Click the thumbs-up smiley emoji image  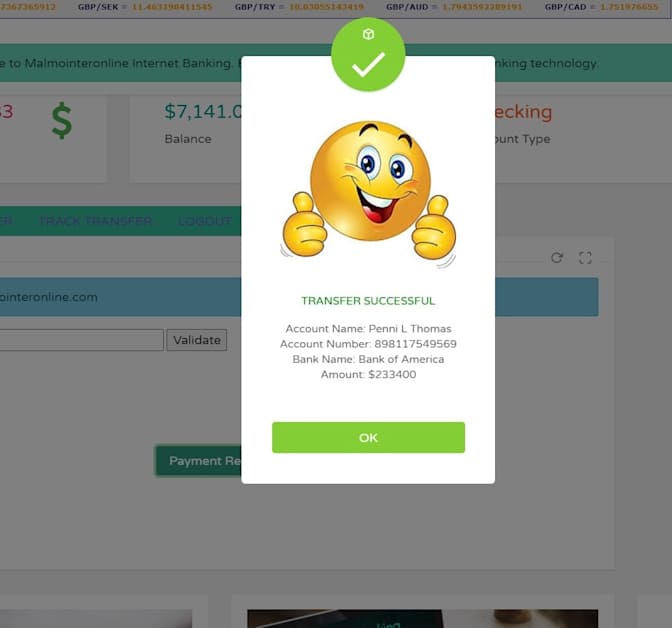[x=368, y=193]
